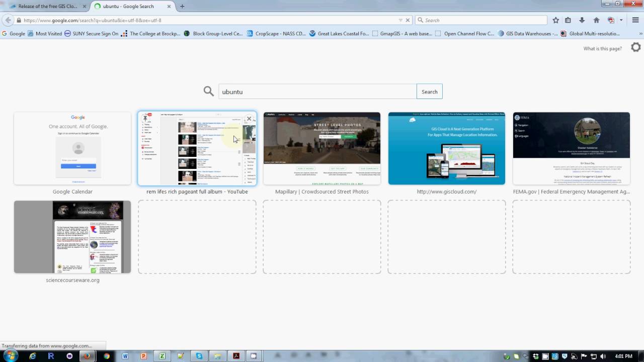Open the FEMA.gov tile
644x362 pixels.
click(572, 148)
